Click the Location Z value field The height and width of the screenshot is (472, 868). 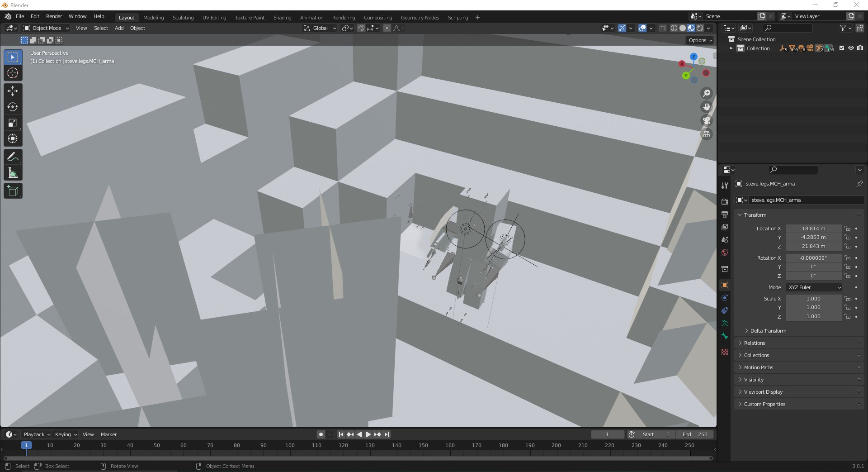pyautogui.click(x=814, y=246)
